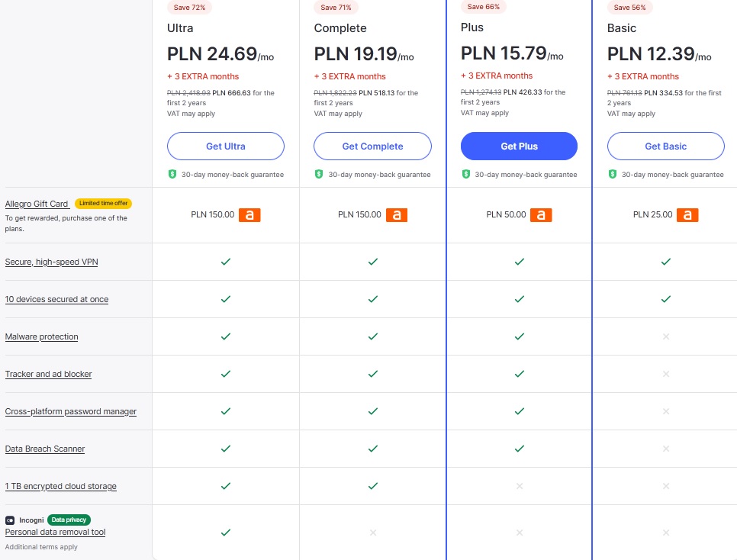737x560 pixels.
Task: Click Ultra checkmark for Cross-platform password manager
Action: tap(226, 411)
